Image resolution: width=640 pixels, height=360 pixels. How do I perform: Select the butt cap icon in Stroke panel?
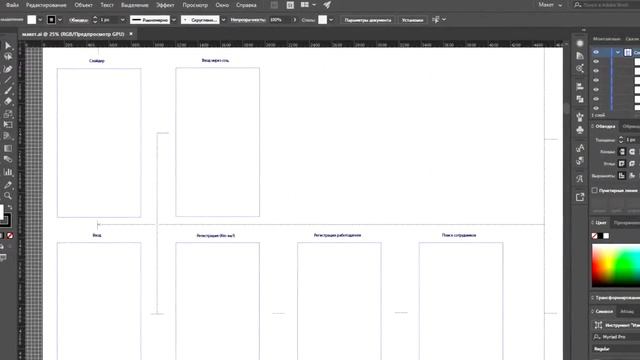pos(622,151)
